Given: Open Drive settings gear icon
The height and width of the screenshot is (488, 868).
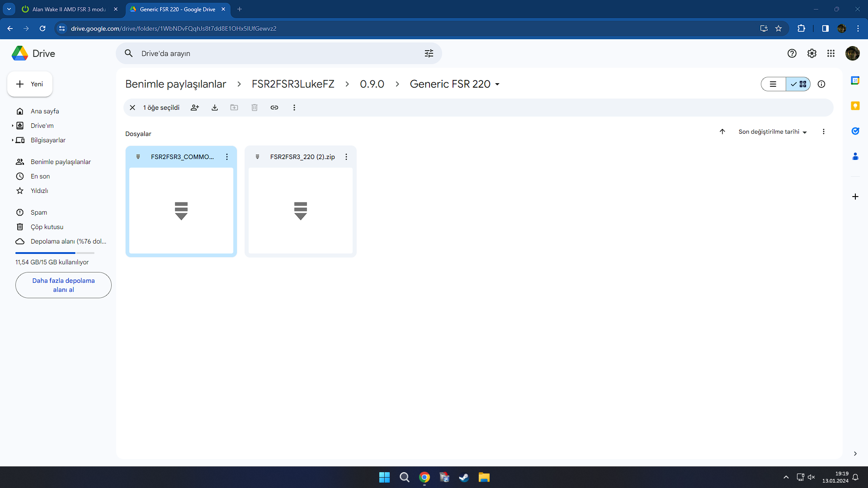Looking at the screenshot, I should (812, 53).
